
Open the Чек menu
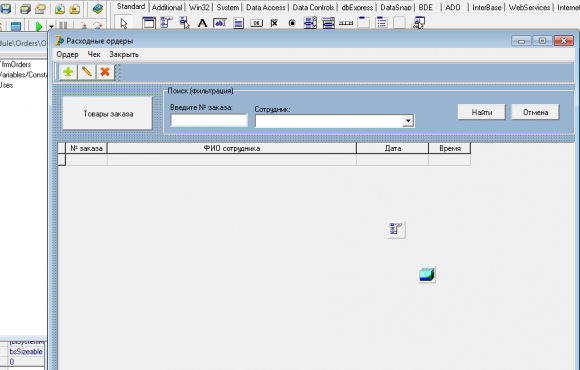point(94,55)
